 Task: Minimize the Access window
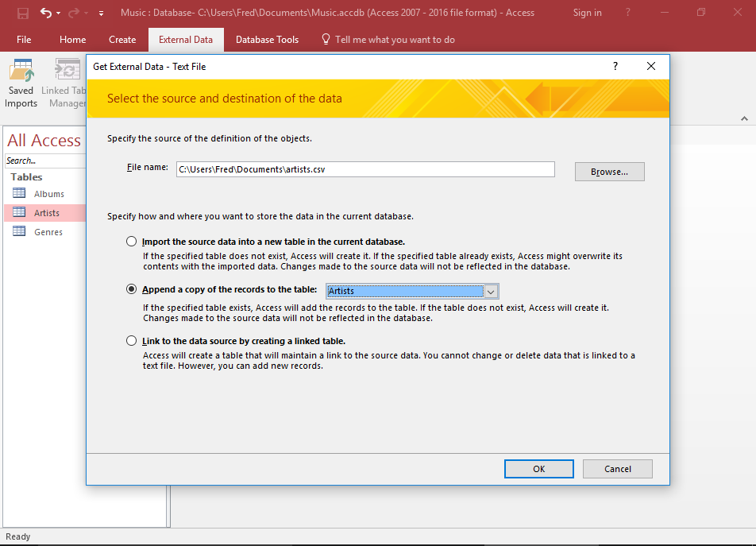click(x=665, y=13)
